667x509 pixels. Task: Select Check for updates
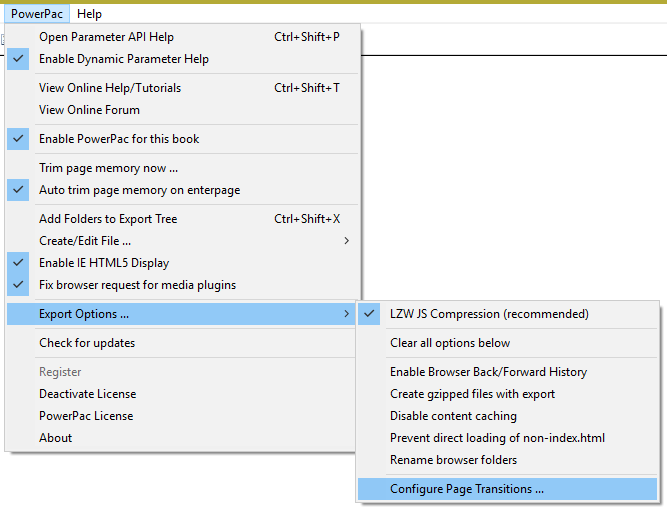coord(181,343)
